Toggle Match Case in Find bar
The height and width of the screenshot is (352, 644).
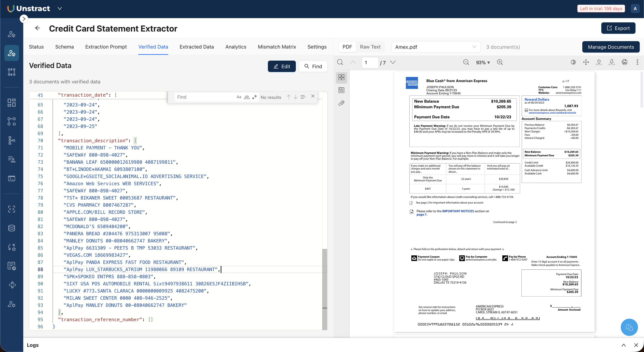tap(239, 97)
